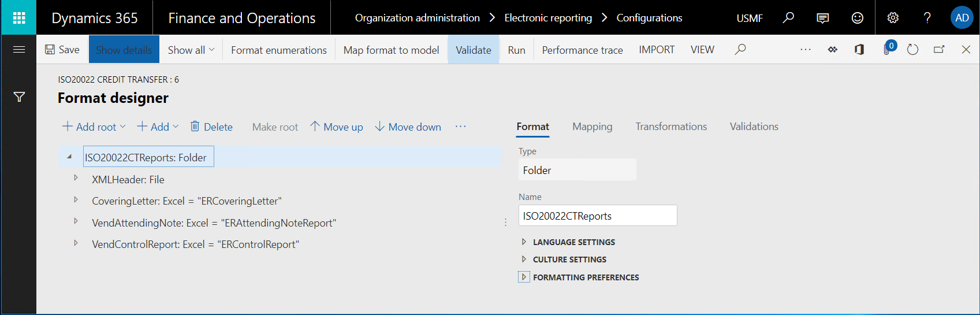Open the Show all dropdown
Viewport: 980px width, 315px height.
[191, 50]
